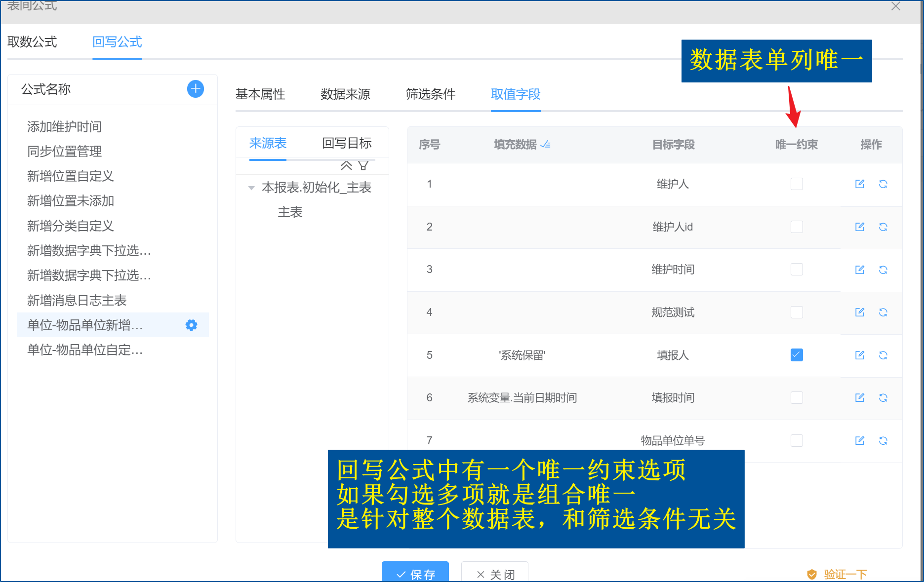Refresh row 2 维护人id

[883, 227]
